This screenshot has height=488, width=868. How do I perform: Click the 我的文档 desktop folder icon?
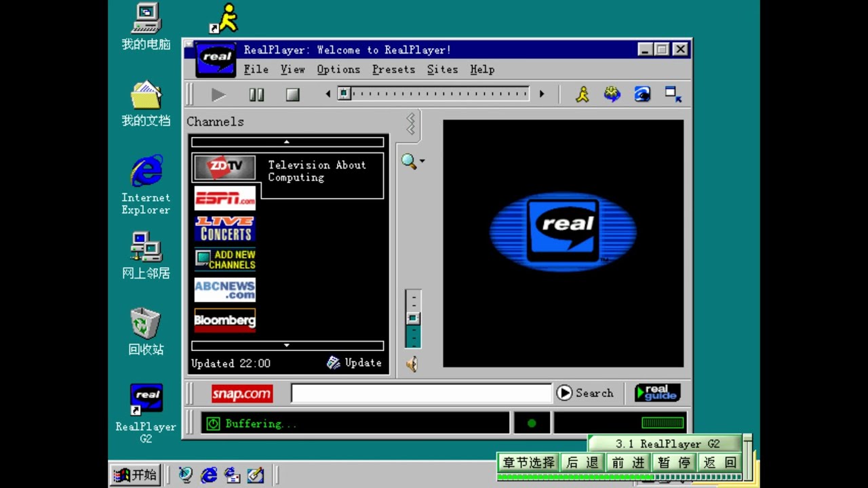146,104
